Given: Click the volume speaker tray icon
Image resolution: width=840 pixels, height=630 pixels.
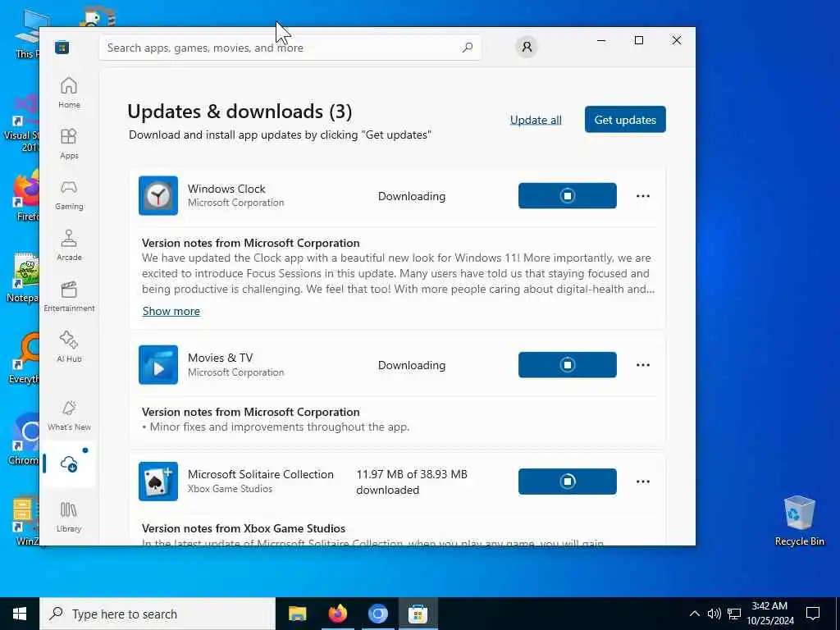Looking at the screenshot, I should point(714,614).
